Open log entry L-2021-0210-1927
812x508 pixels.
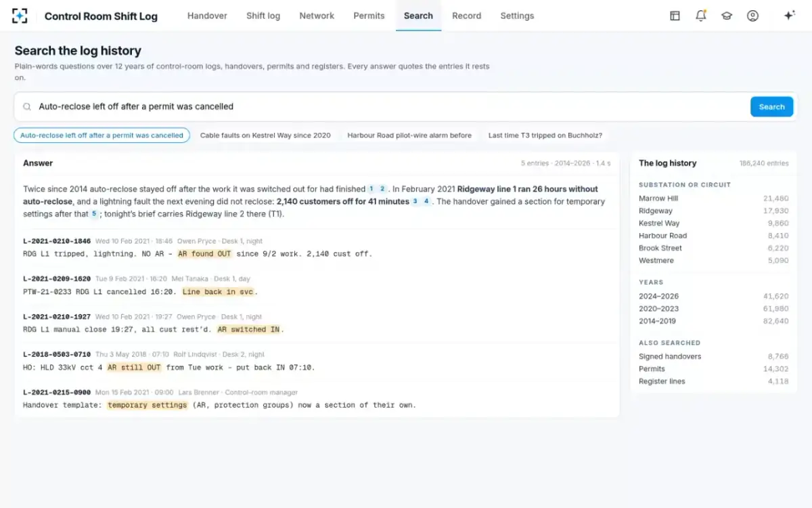click(x=57, y=316)
